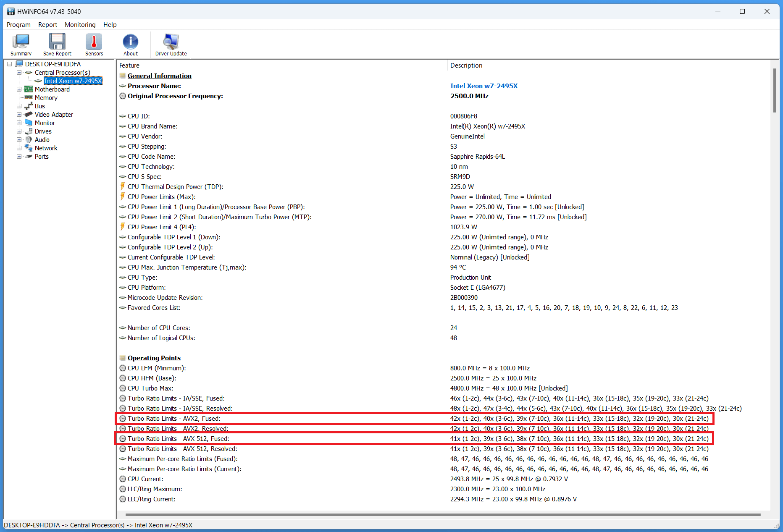The width and height of the screenshot is (783, 532).
Task: Select the CPU Current frequency row
Action: pos(444,479)
